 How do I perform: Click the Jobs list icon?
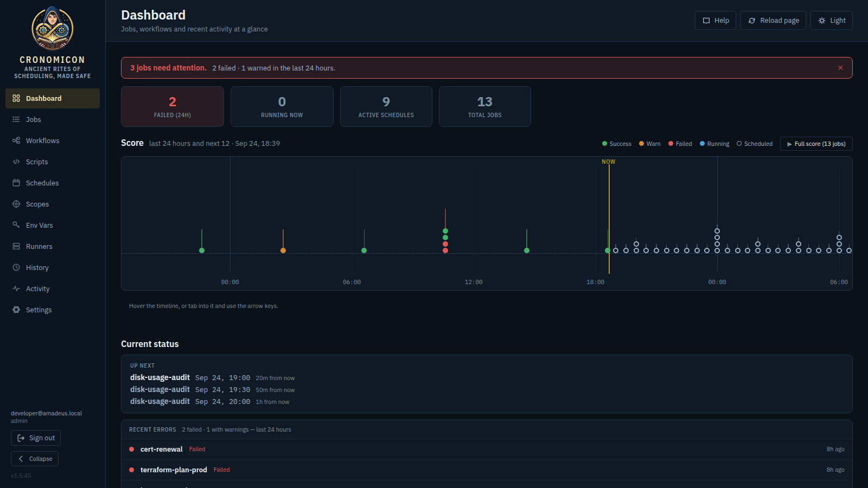click(x=16, y=119)
